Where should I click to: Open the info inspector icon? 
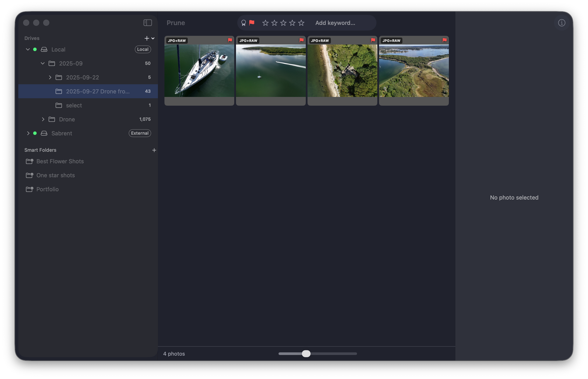tap(561, 23)
